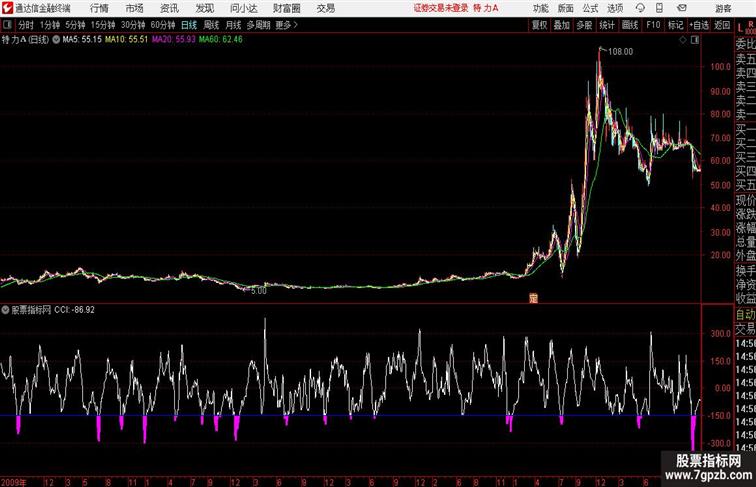Open the 资讯 menu
The height and width of the screenshot is (487, 756).
click(x=169, y=8)
